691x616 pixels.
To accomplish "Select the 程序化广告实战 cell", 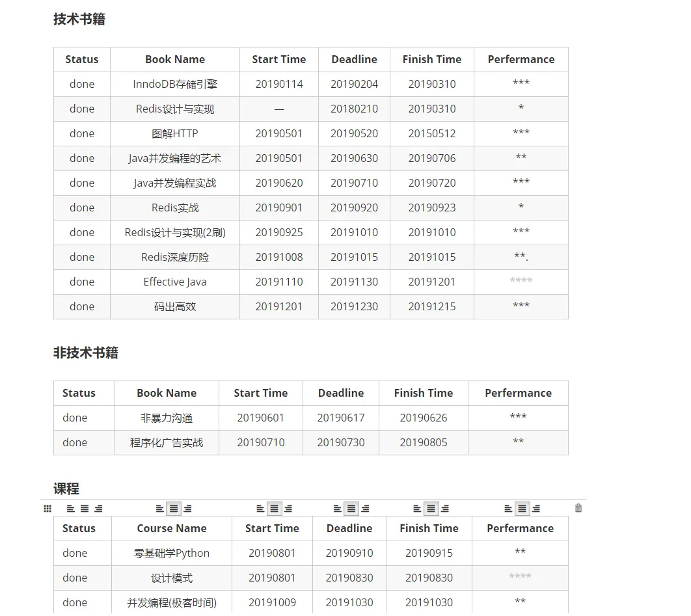I will tap(167, 442).
